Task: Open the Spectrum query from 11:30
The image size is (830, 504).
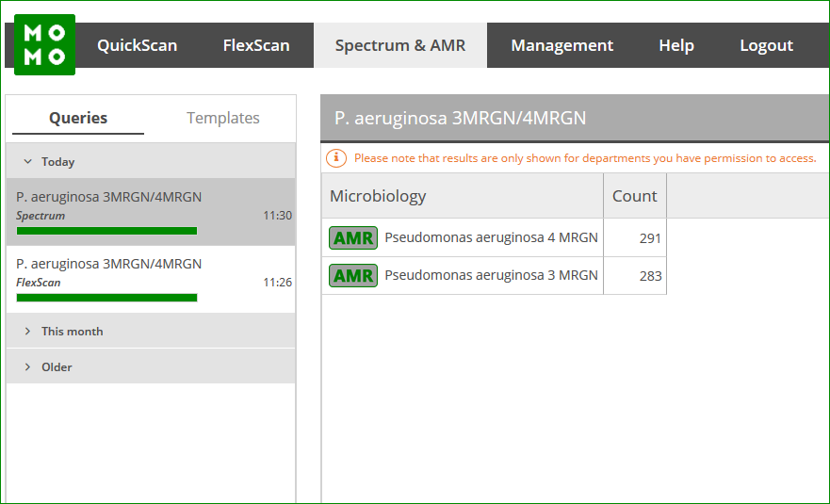Action: point(151,212)
